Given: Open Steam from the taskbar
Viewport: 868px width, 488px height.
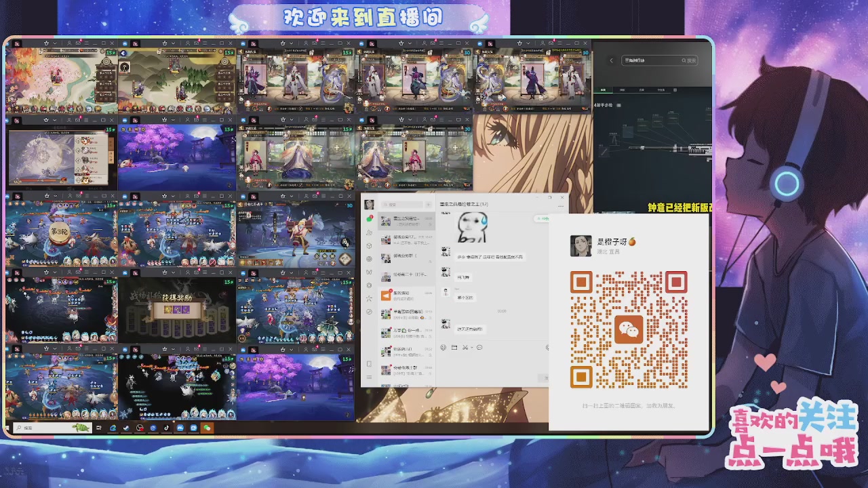Looking at the screenshot, I should coord(126,428).
